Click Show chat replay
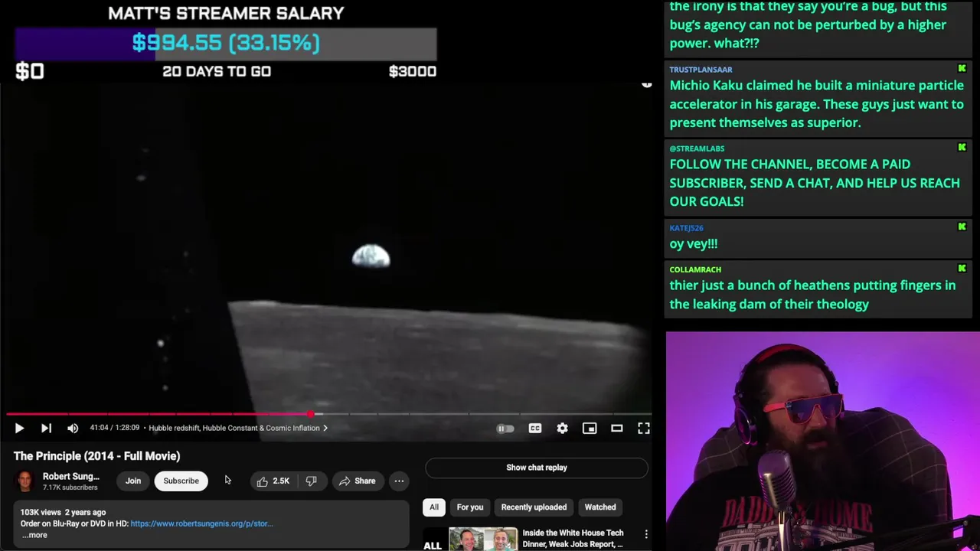The image size is (980, 551). [x=536, y=468]
